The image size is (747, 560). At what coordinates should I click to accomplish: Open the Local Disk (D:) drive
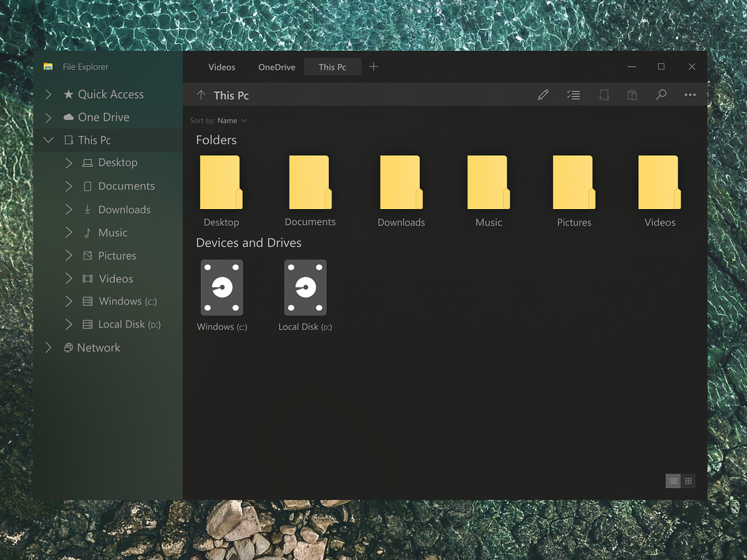(x=305, y=287)
